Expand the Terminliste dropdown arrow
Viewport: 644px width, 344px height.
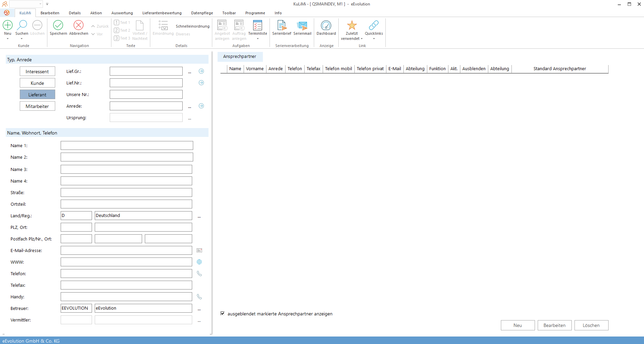(258, 38)
